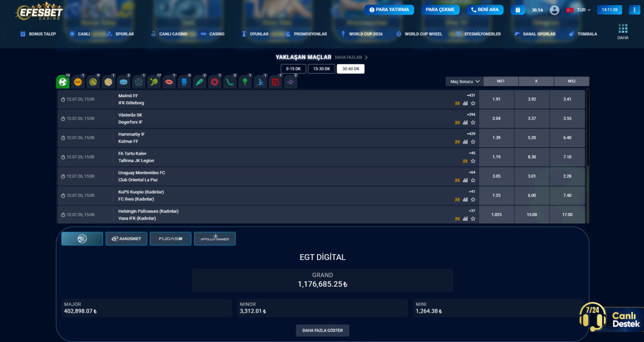Select the table tennis paddle icon
Viewport: 644px width, 342px height.
click(x=154, y=82)
